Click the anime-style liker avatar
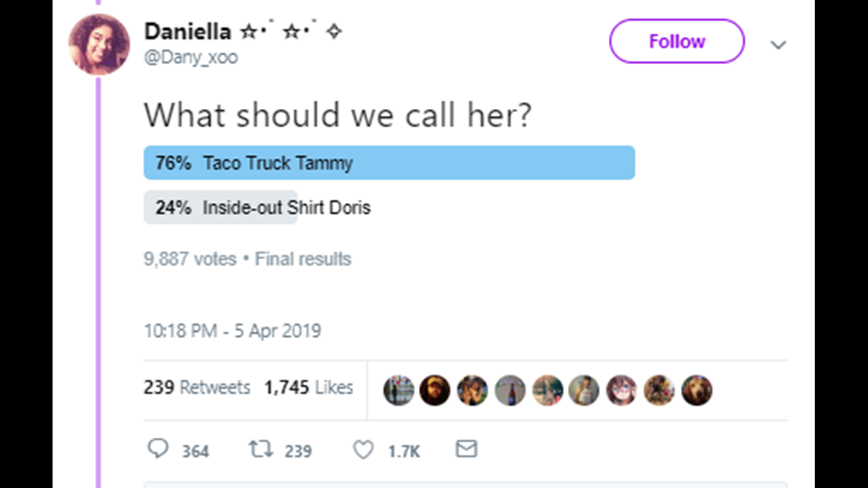 [621, 391]
